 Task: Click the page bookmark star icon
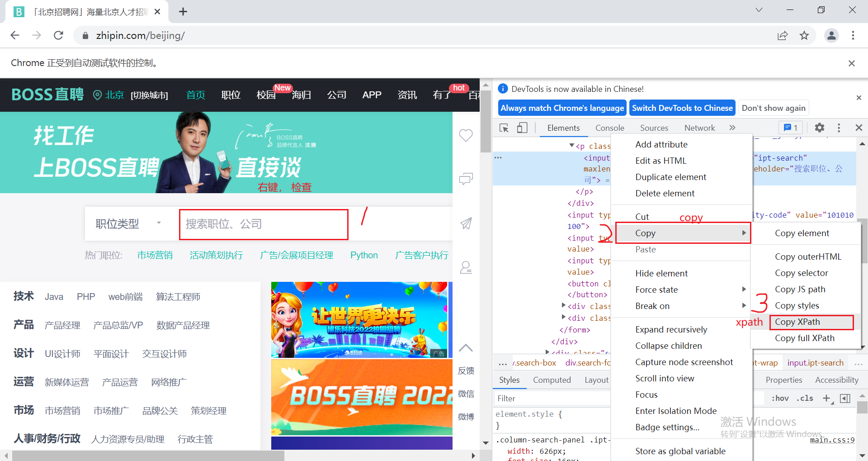coord(804,35)
